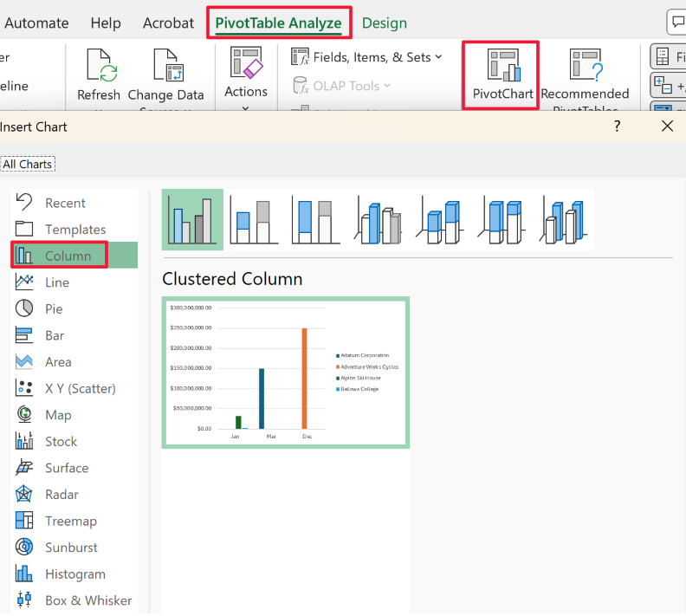The image size is (686, 616).
Task: Click the orange Dec column in preview
Action: tap(305, 379)
